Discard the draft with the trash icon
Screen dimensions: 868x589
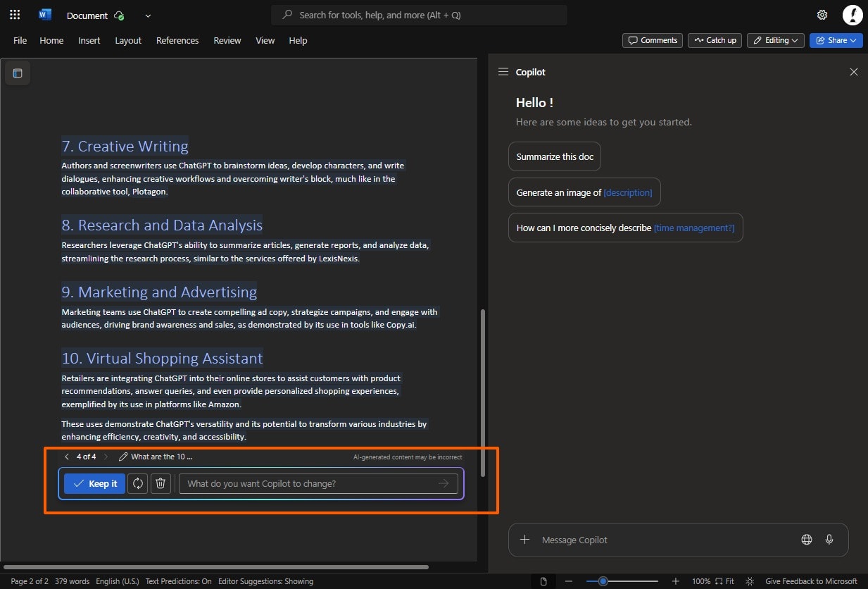[161, 483]
